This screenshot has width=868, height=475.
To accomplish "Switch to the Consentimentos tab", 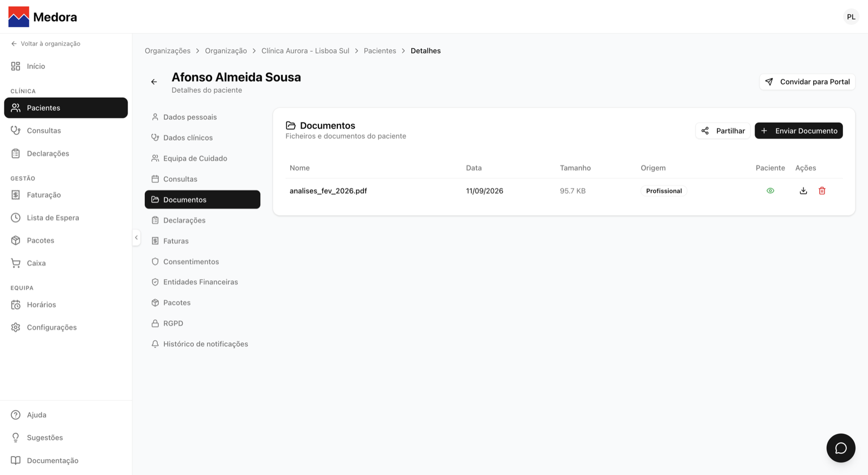I will (202, 262).
